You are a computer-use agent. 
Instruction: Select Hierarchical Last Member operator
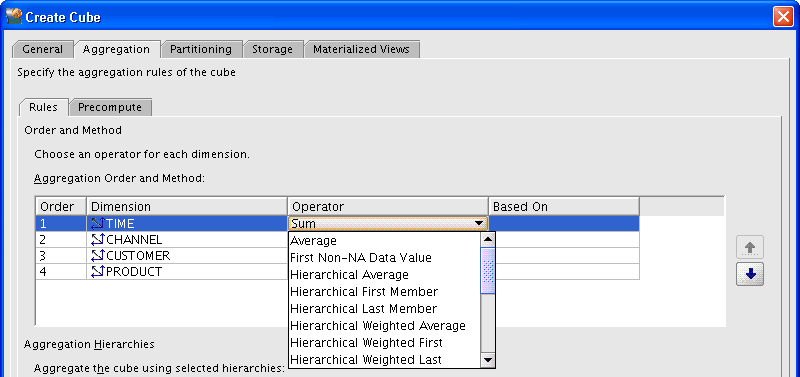tap(384, 309)
